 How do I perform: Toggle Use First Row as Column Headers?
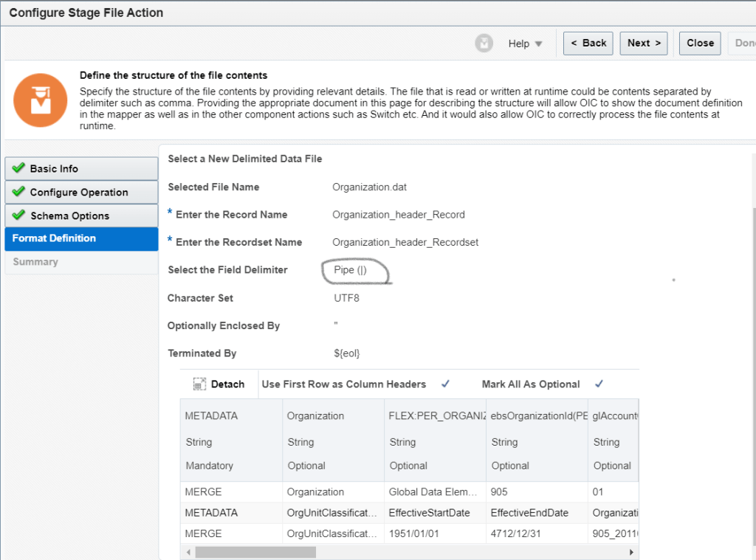(x=445, y=384)
